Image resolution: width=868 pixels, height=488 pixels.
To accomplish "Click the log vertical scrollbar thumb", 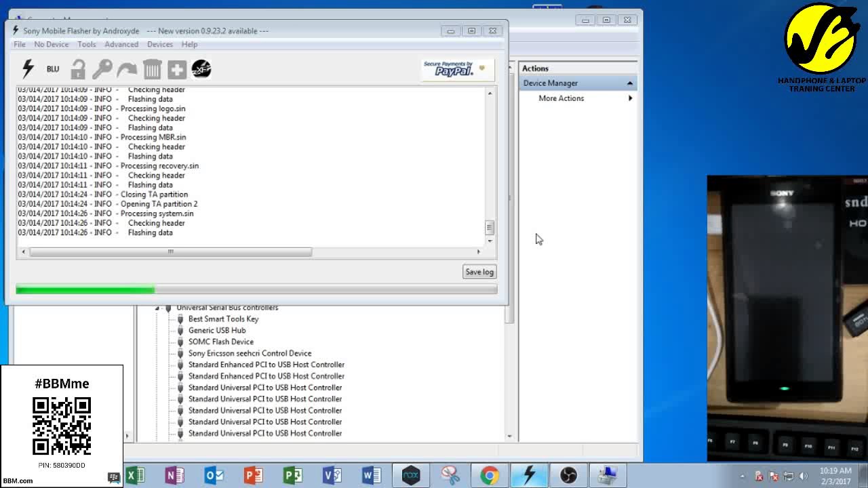I will click(x=490, y=228).
